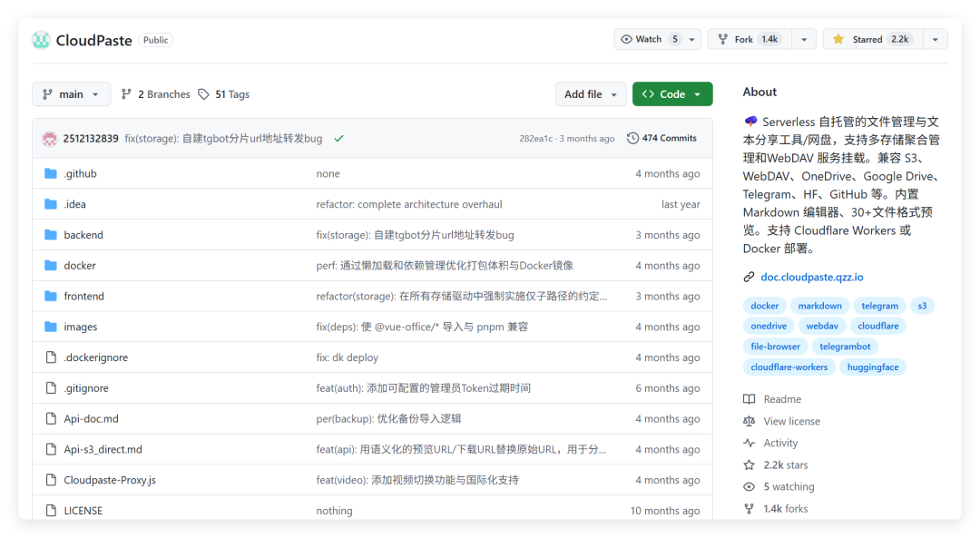Click the green commit status checkmark
980x538 pixels.
click(338, 139)
